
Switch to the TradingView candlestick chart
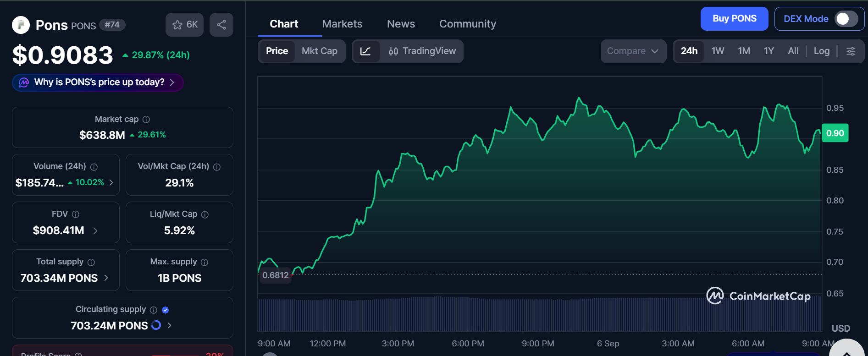[x=422, y=51]
